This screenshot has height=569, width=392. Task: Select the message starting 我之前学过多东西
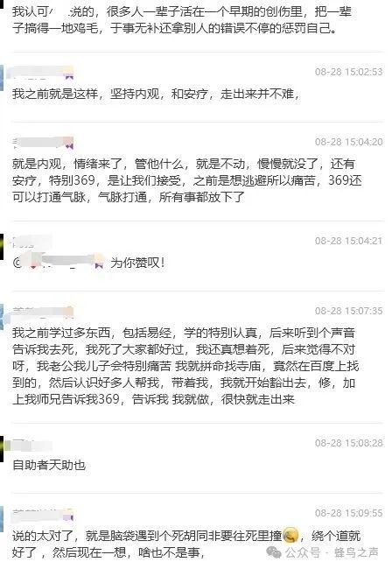click(x=185, y=366)
